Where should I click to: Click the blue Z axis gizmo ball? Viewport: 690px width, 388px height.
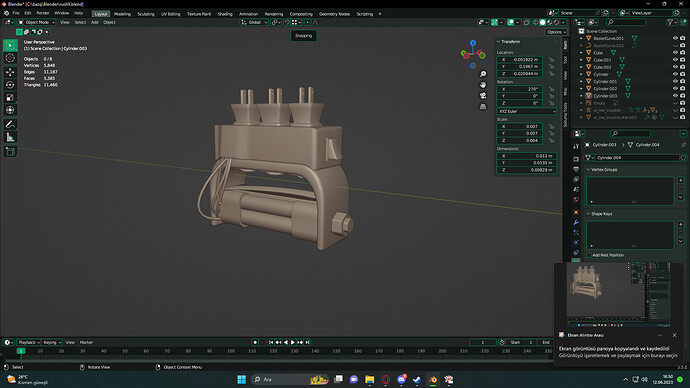coord(473,43)
